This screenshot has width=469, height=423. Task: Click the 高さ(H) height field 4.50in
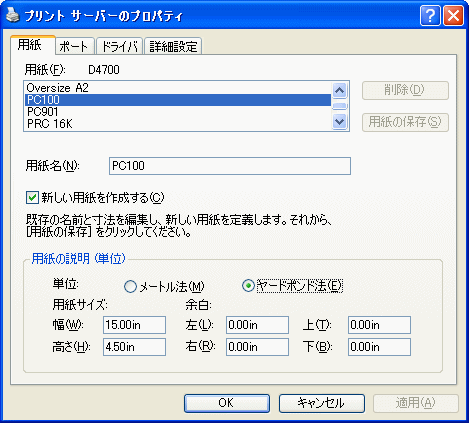point(134,347)
